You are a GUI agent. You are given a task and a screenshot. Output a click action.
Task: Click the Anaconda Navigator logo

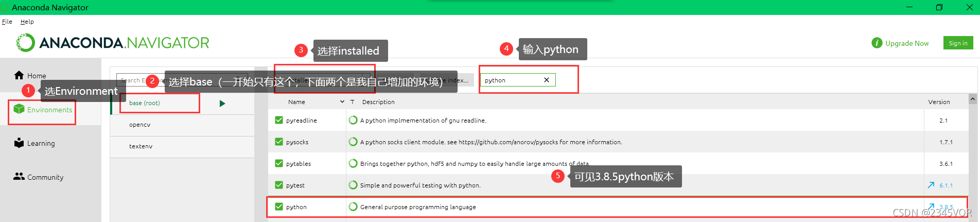tap(113, 43)
